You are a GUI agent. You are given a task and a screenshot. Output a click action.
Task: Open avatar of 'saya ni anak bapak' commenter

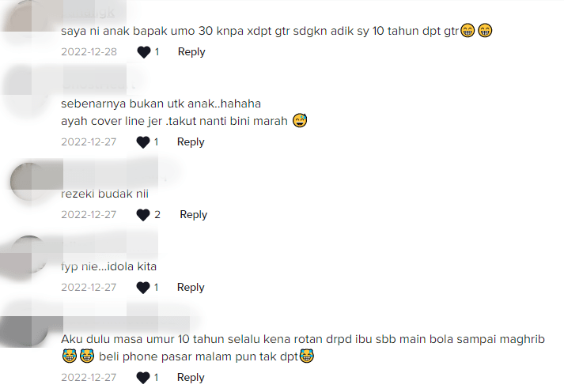point(25,14)
